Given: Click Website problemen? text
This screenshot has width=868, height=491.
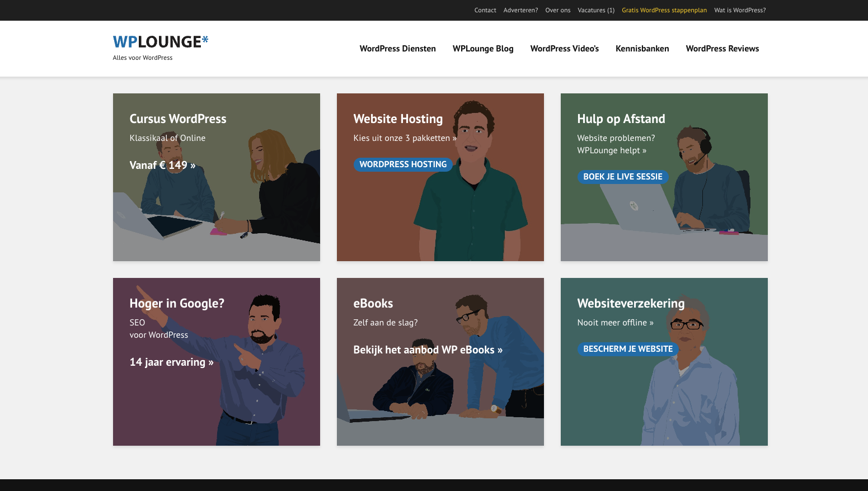Looking at the screenshot, I should click(616, 138).
